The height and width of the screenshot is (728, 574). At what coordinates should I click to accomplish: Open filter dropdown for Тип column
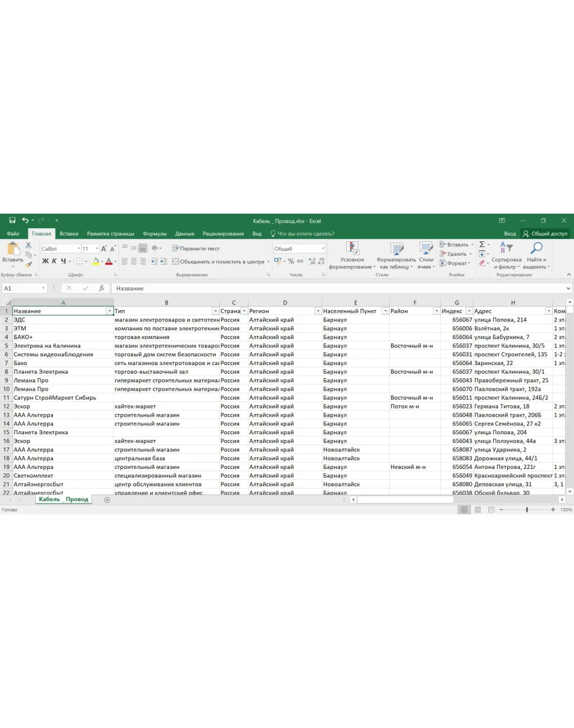click(x=215, y=311)
